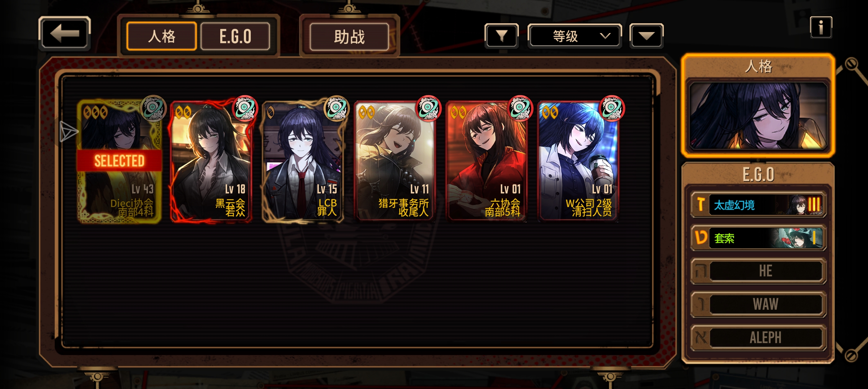Click planet badge on W公司 card
Viewport: 868px width, 389px height.
(612, 108)
